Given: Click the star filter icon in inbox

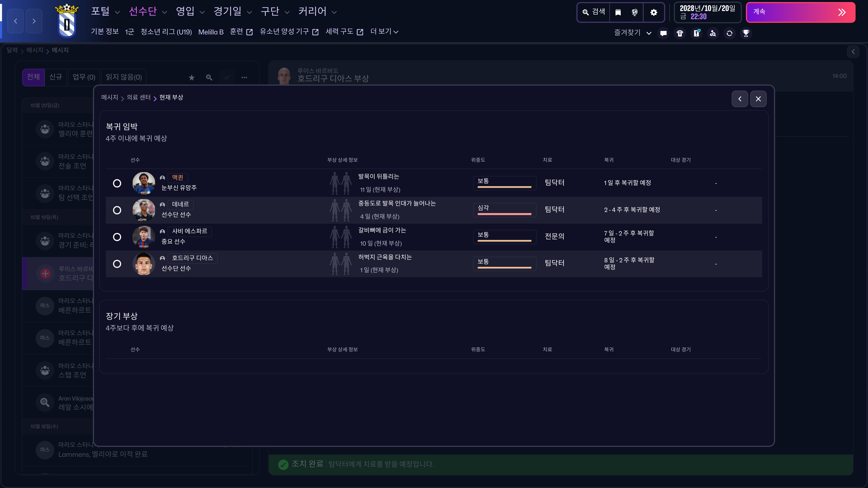Looking at the screenshot, I should tap(191, 78).
